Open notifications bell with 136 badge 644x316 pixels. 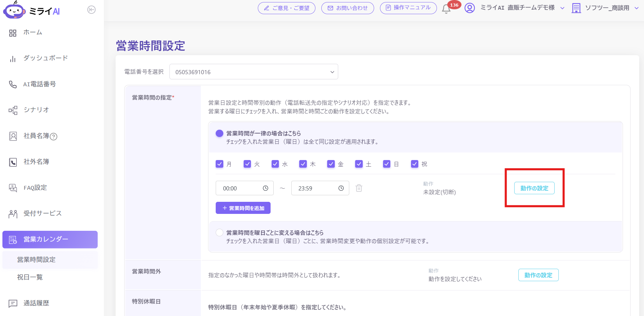click(x=446, y=9)
